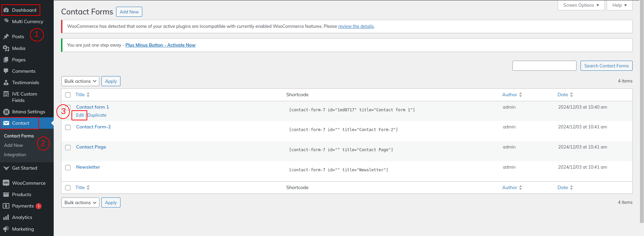This screenshot has width=644, height=236.
Task: Toggle select-all checkbox in table header
Action: [x=68, y=95]
